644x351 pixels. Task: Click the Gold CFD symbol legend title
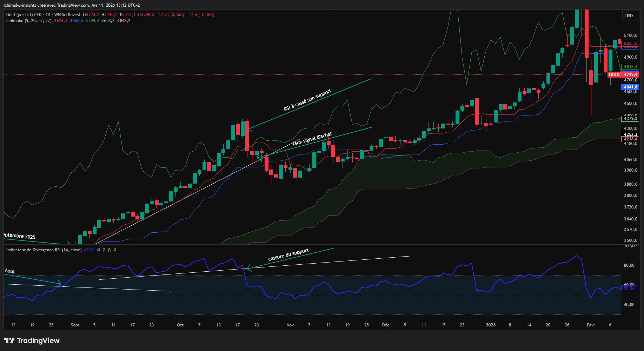point(43,15)
